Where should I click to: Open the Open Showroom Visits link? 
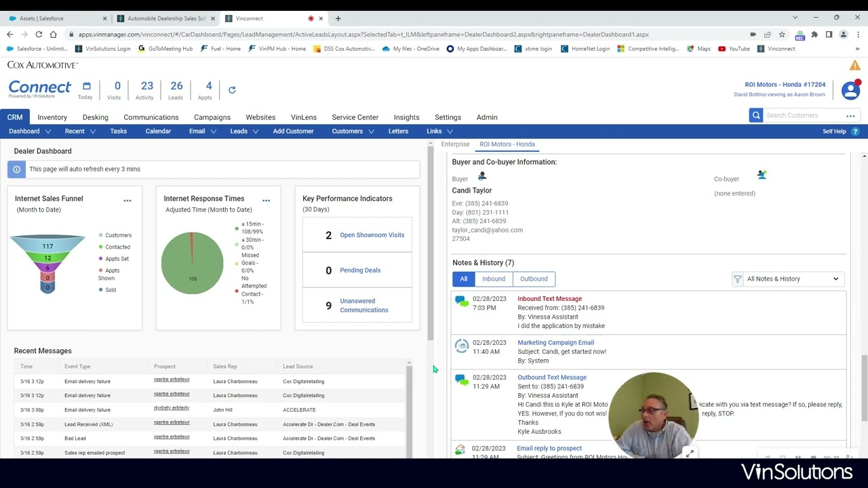[372, 235]
